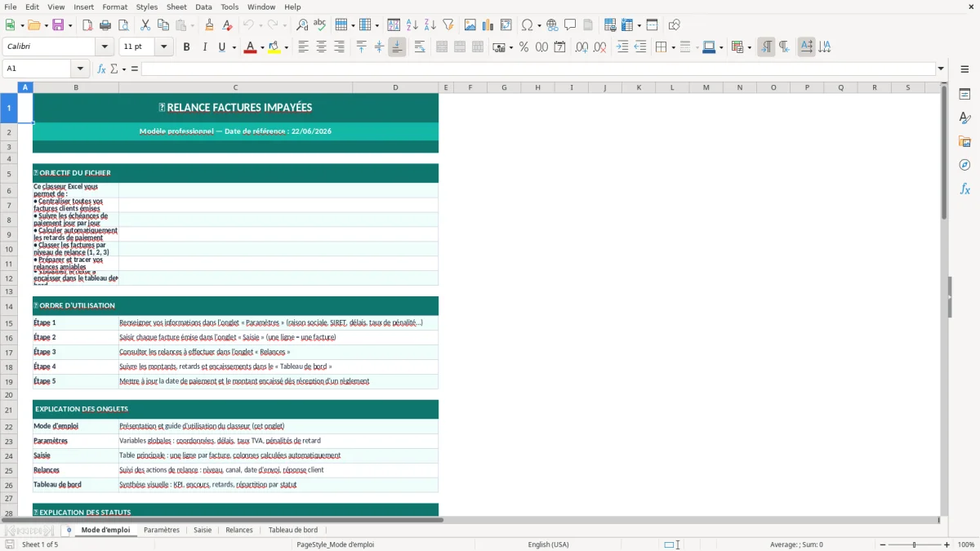The image size is (980, 551).
Task: Expand the background color dropdown arrow
Action: pyautogui.click(x=286, y=47)
